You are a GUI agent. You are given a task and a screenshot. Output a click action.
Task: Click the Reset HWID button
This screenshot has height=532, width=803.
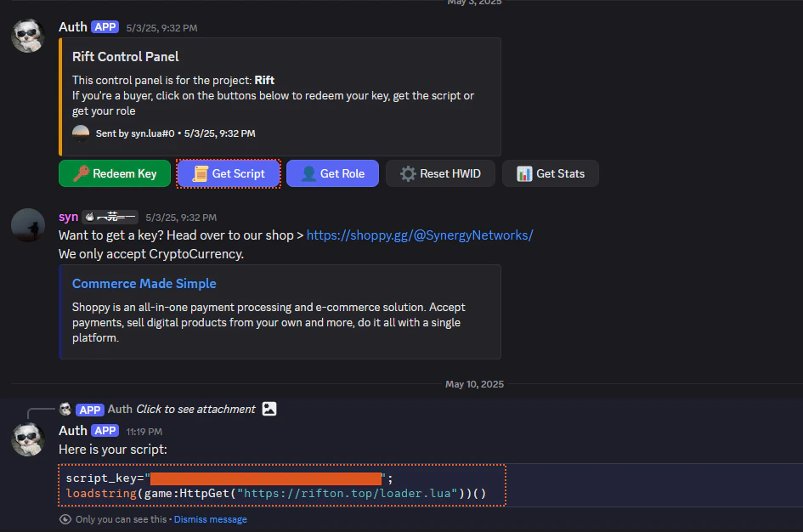pyautogui.click(x=440, y=173)
